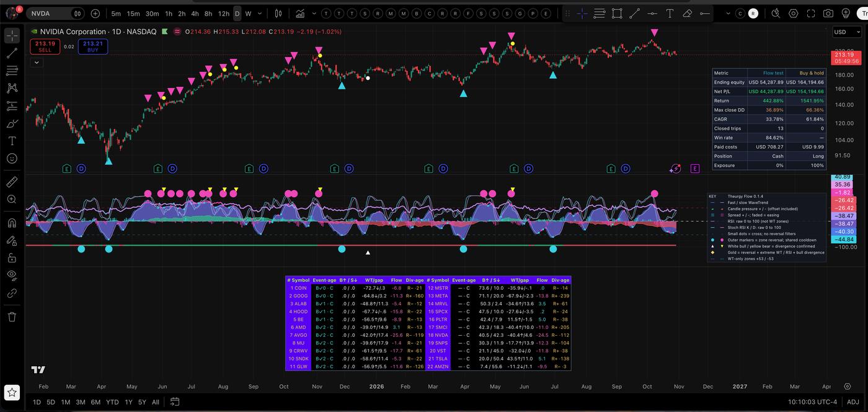Image resolution: width=868 pixels, height=412 pixels.
Task: Click the BUY 213.21 button
Action: pyautogui.click(x=93, y=47)
